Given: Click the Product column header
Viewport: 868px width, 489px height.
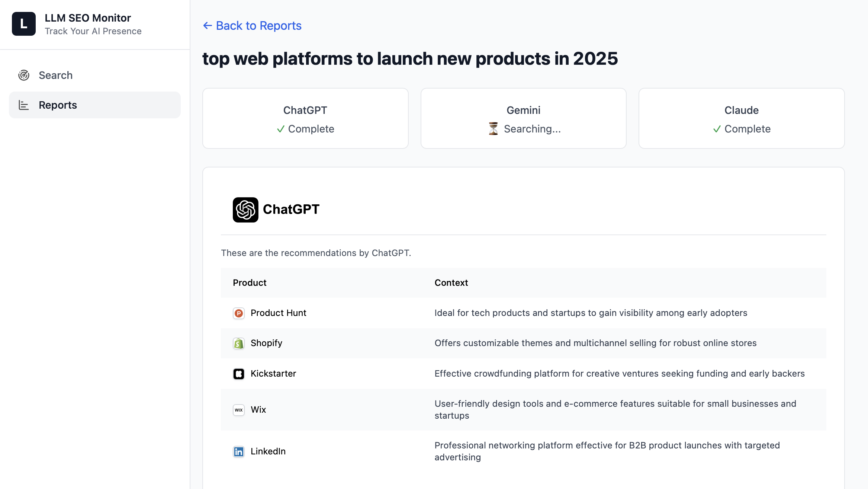Looking at the screenshot, I should coord(250,283).
